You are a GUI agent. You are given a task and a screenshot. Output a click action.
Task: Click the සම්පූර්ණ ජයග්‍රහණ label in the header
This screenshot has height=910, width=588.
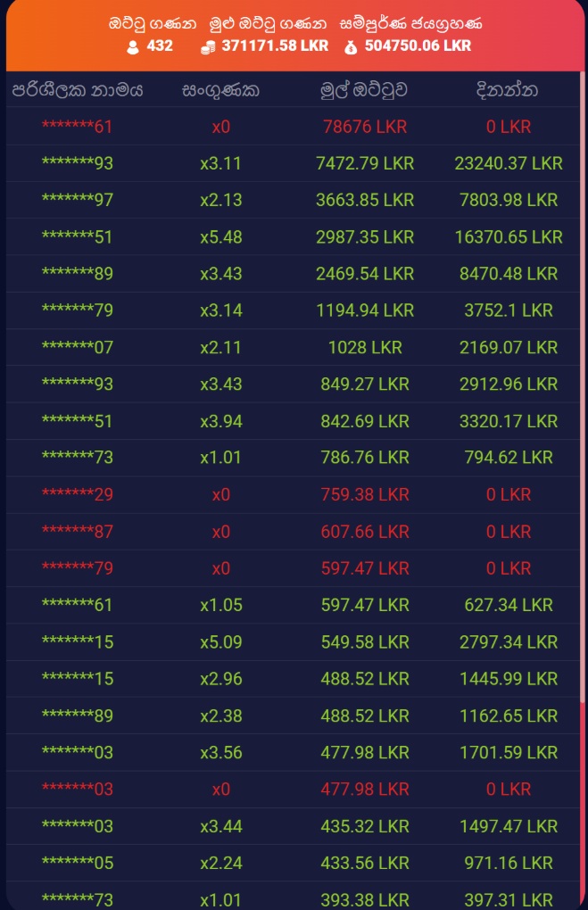coord(411,24)
